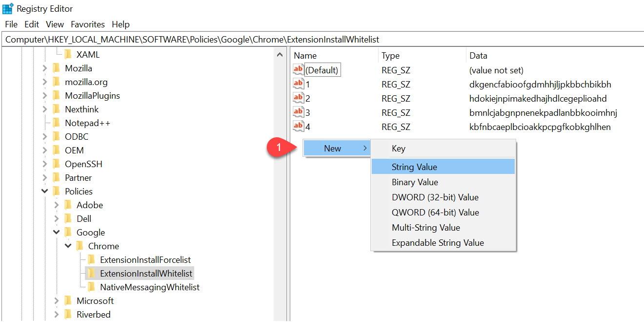This screenshot has height=322, width=644.
Task: Expand the OpenSSH tree node
Action: (45, 164)
